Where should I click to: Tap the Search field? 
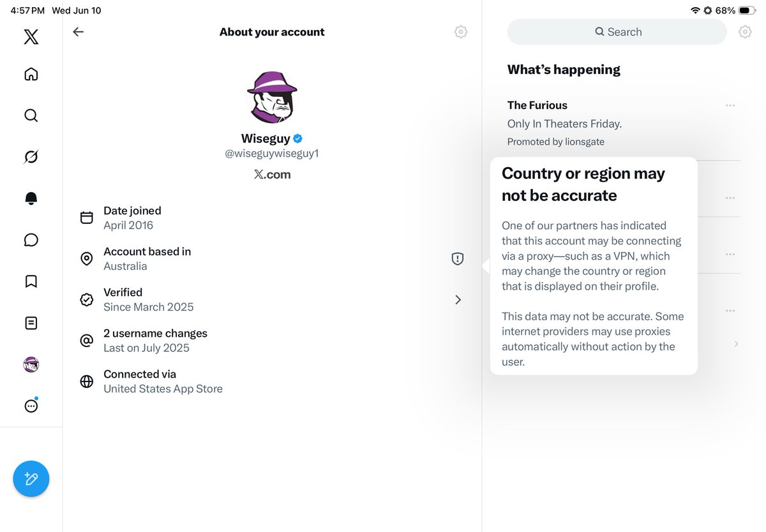coord(617,32)
